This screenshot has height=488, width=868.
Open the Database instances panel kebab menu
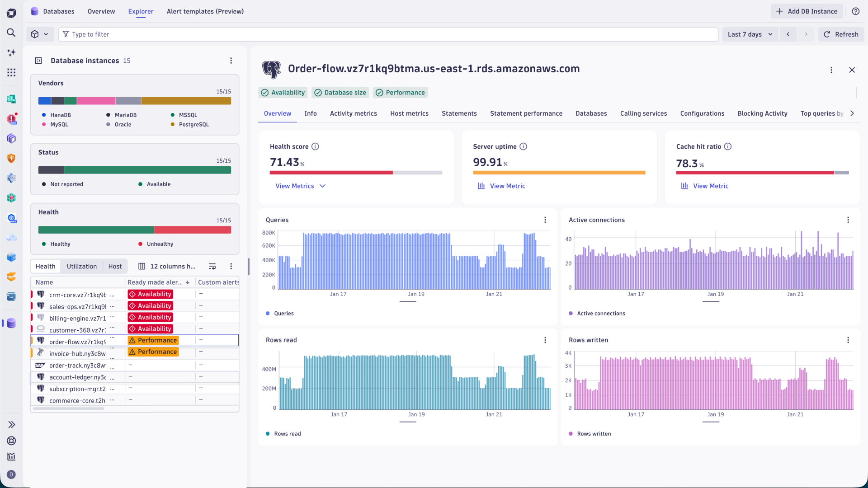tap(231, 60)
